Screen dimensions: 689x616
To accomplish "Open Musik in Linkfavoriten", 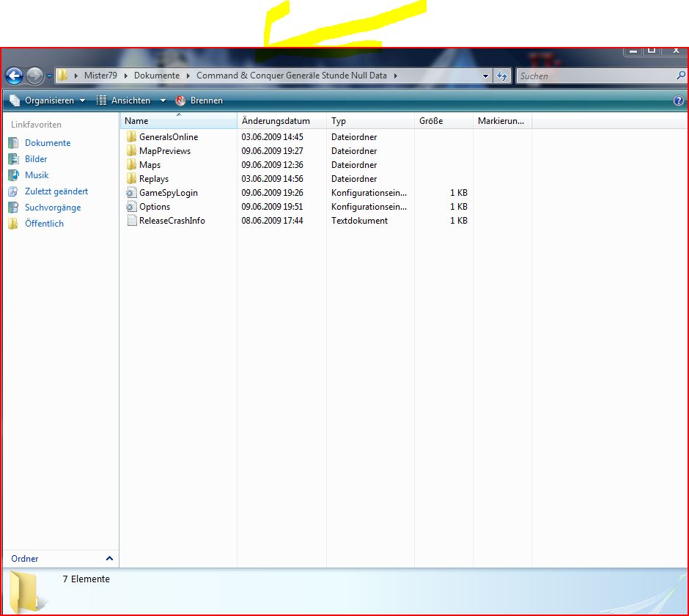I will (x=37, y=175).
